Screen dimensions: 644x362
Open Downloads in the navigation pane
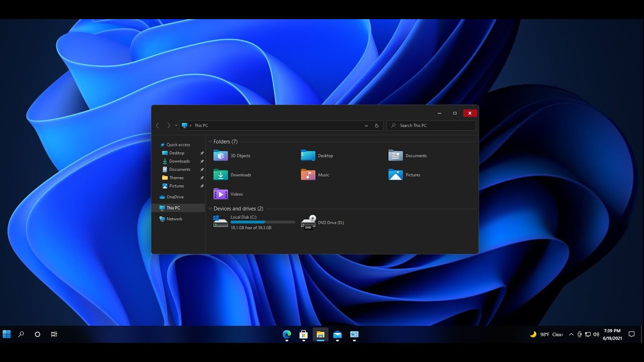tap(179, 161)
